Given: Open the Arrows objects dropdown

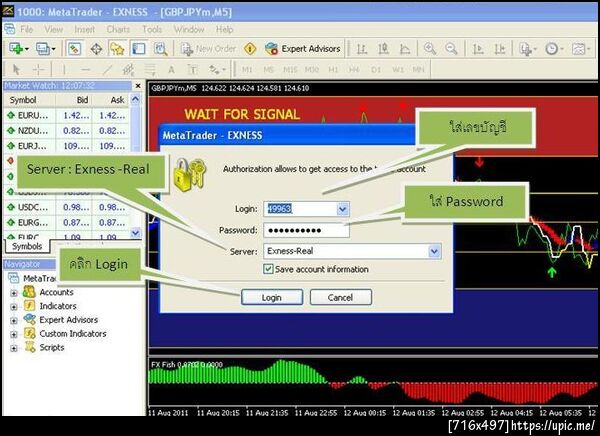Looking at the screenshot, I should point(217,70).
